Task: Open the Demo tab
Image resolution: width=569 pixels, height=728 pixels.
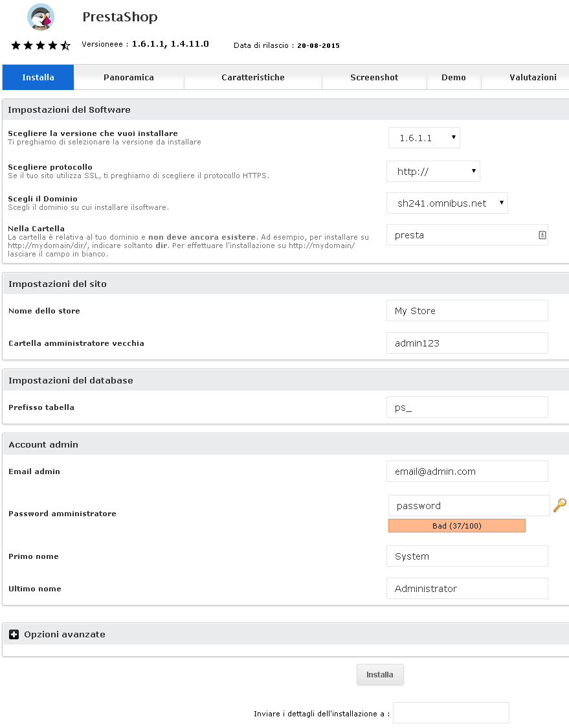Action: coord(453,77)
